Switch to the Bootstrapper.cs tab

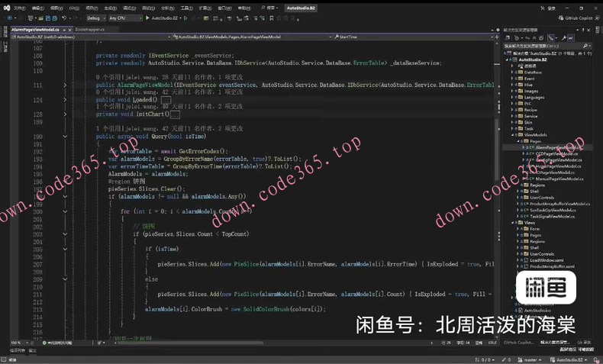pos(90,30)
